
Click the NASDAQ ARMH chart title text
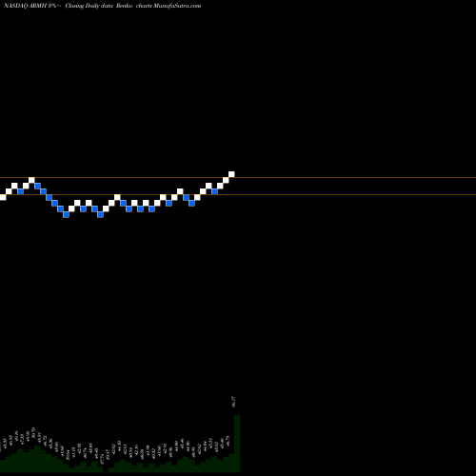click(102, 6)
